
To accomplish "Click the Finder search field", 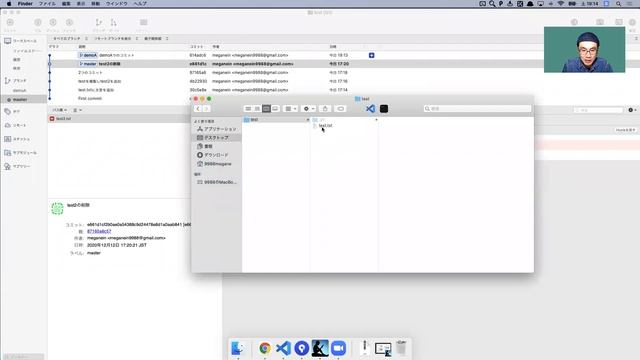I will (x=477, y=109).
